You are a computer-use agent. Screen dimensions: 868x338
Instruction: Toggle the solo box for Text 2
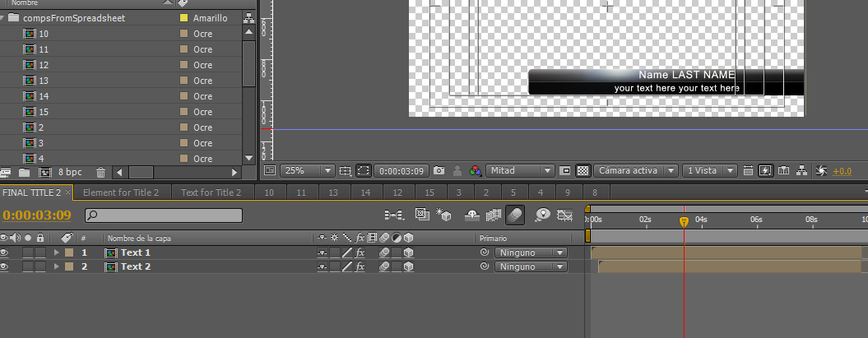pos(28,266)
